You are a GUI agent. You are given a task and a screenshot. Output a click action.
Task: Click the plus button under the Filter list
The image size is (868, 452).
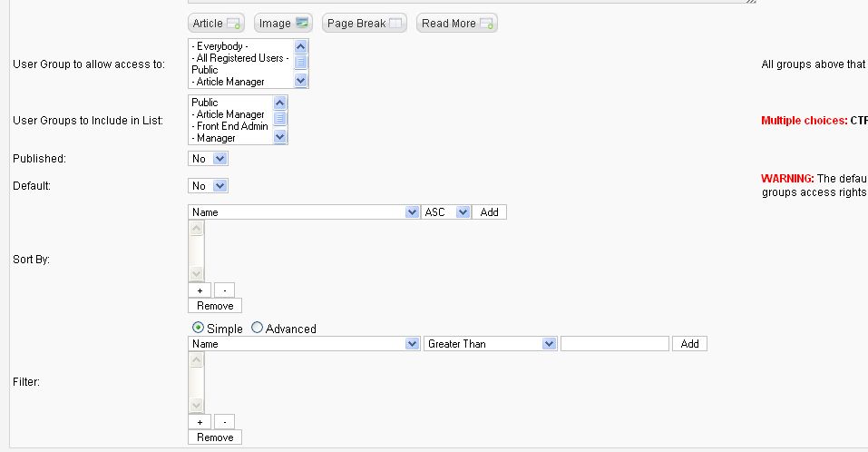point(200,422)
